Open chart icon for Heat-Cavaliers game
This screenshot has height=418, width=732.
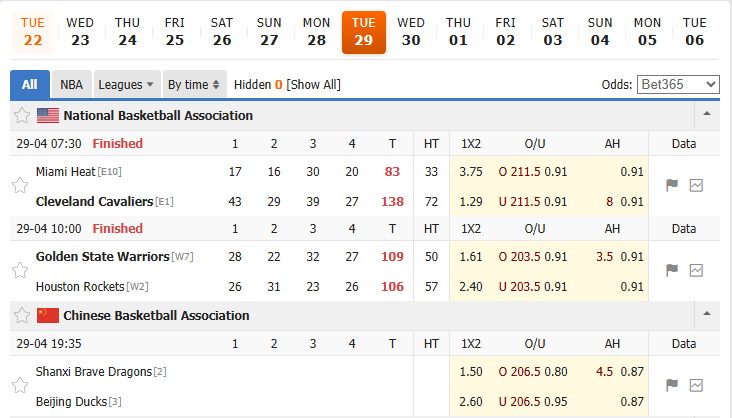pyautogui.click(x=696, y=185)
